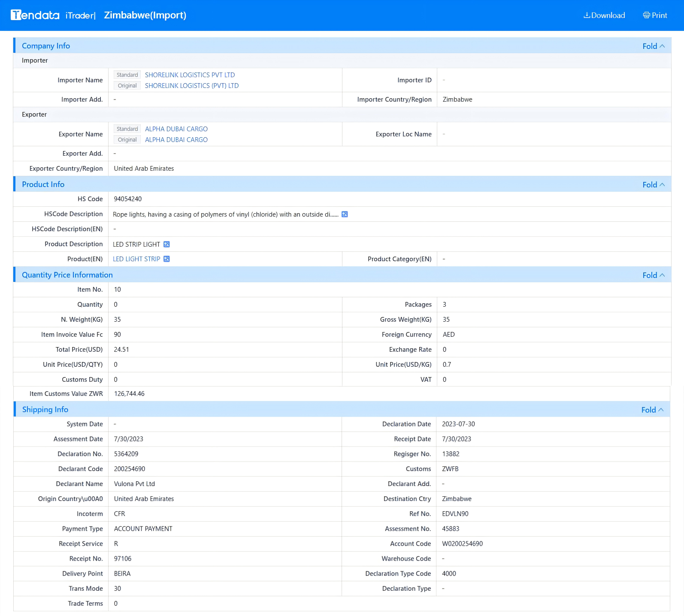The height and width of the screenshot is (616, 684).
Task: Open the LED LIGHT STRIP product link
Action: pyautogui.click(x=136, y=259)
